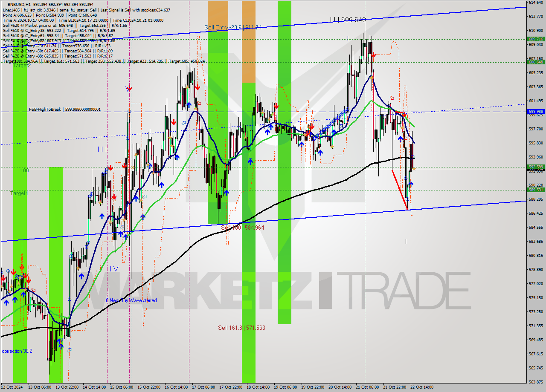Click the 'Sell 100 | 584.964' label
546x392 pixels.
pos(242,228)
